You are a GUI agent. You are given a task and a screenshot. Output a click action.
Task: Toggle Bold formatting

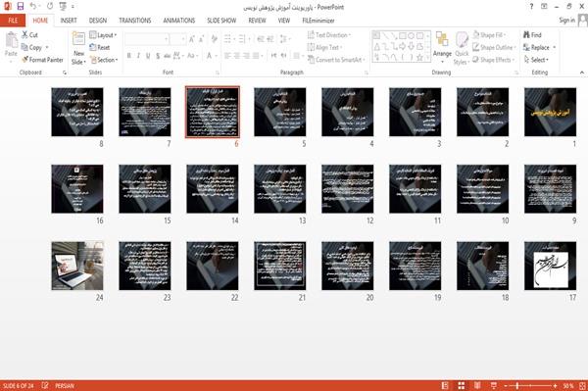click(129, 56)
